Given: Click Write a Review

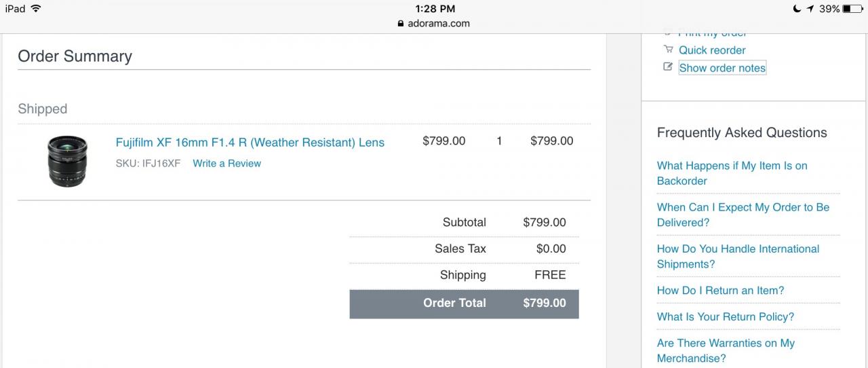Looking at the screenshot, I should (x=226, y=163).
